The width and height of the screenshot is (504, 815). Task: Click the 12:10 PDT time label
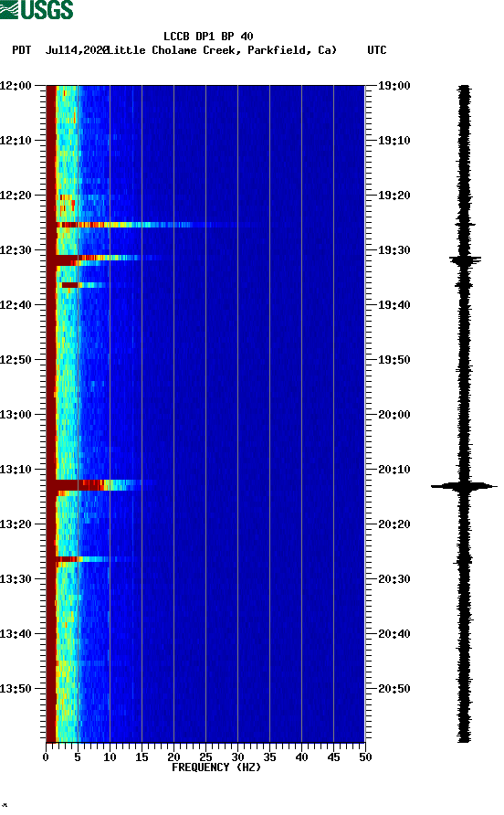[16, 141]
